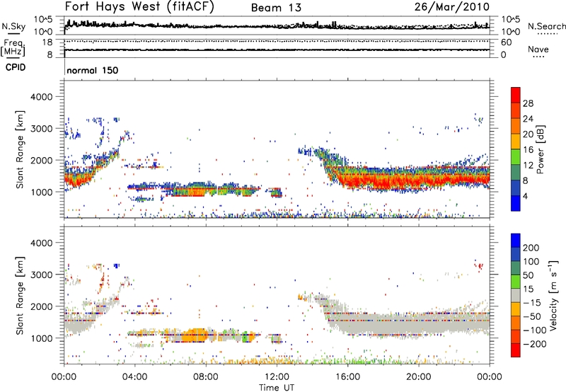
Task: Select the orange blob near 08:00 in Velocity panel
Action: pos(195,335)
